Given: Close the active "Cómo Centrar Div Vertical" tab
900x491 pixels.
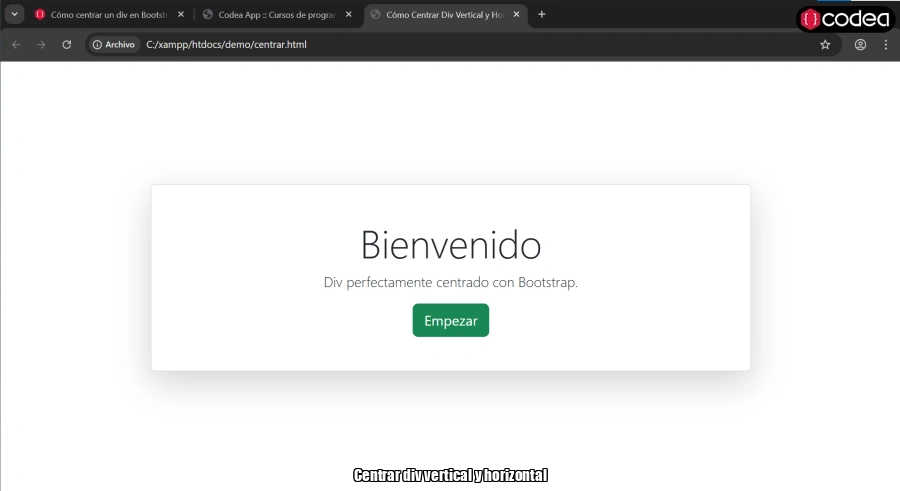Looking at the screenshot, I should point(517,15).
